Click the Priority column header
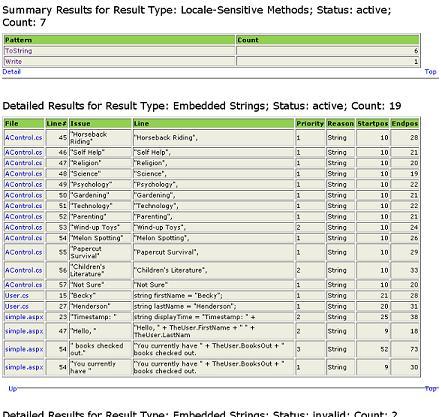The image size is (441, 417). click(x=310, y=123)
